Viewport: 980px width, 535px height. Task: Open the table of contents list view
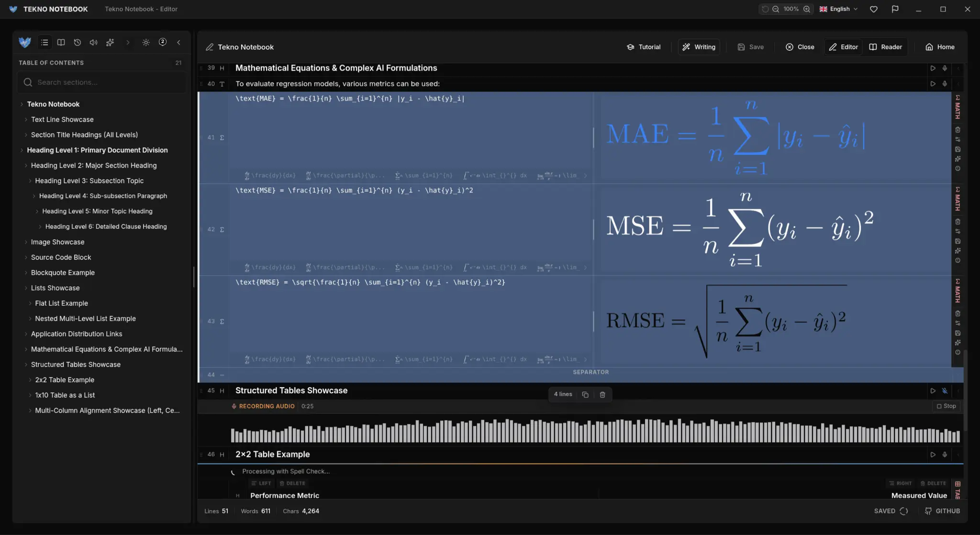(x=45, y=43)
